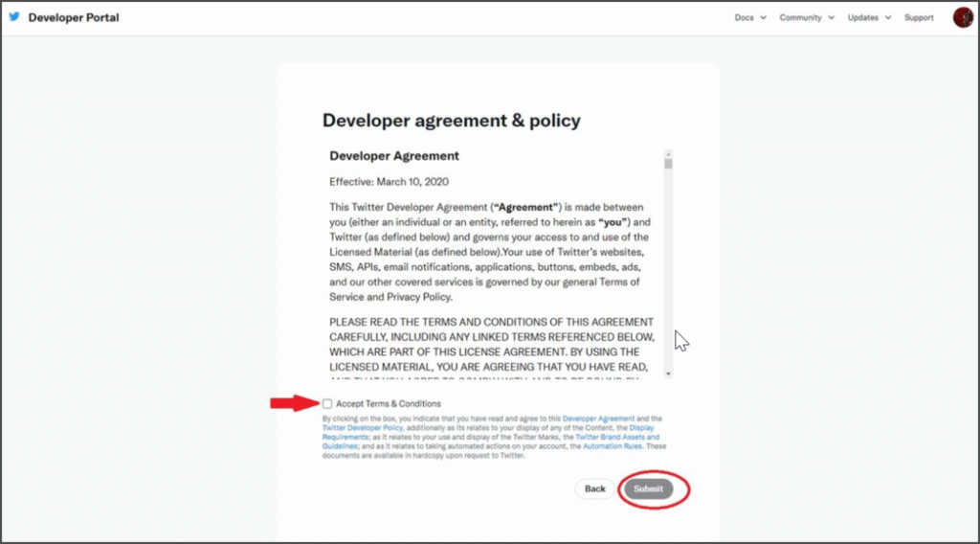Click the 'Effective: March 10, 2020' text

point(389,182)
